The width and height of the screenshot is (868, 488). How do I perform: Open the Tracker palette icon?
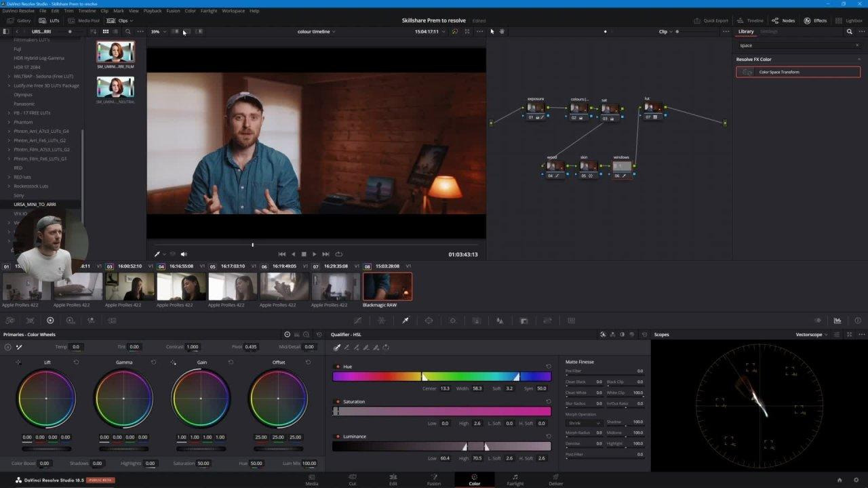pyautogui.click(x=452, y=321)
